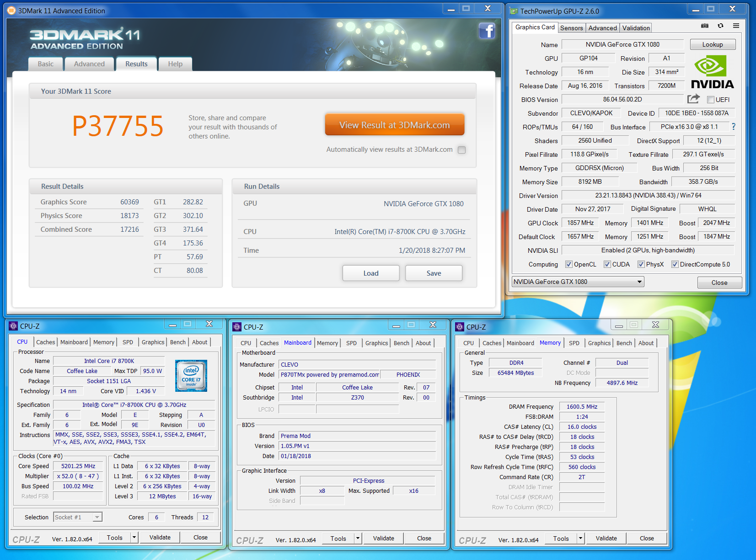Screen dimensions: 756x560
Task: Click the Combined Score value 17216
Action: pos(130,229)
